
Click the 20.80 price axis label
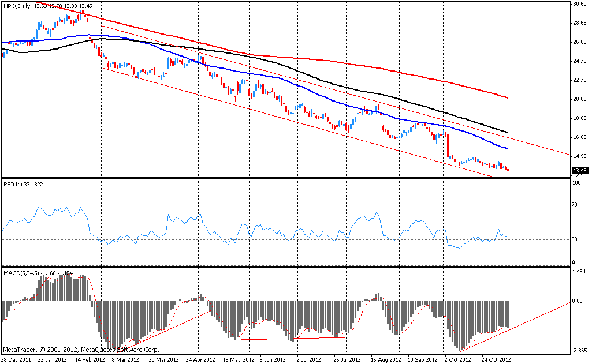[579, 99]
